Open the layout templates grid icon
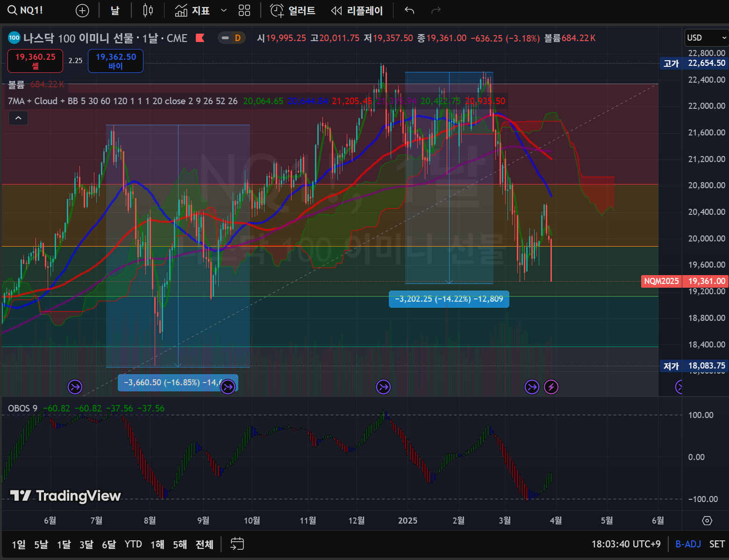 [244, 10]
